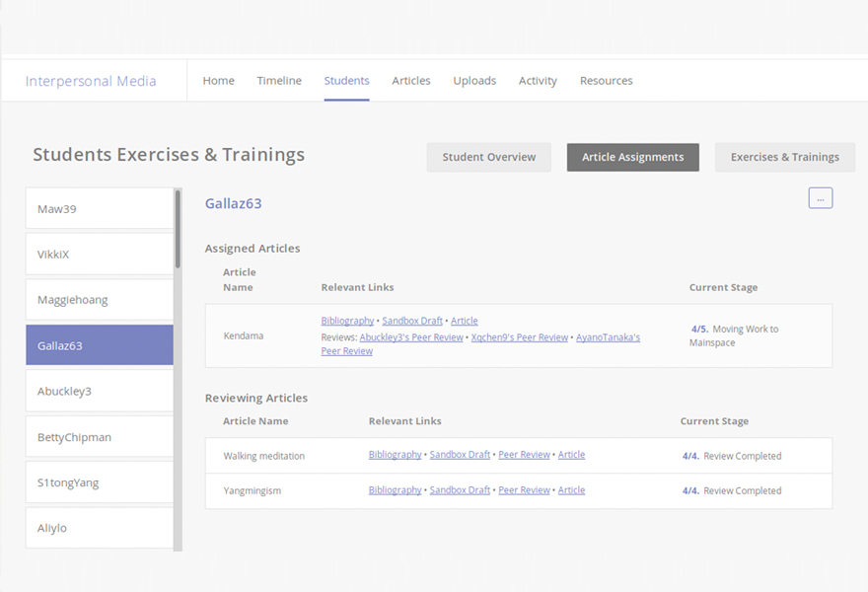
Task: Click the Reviewing Articles section heading
Action: tap(256, 398)
